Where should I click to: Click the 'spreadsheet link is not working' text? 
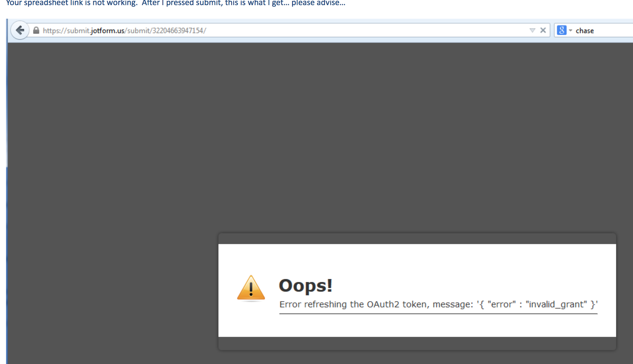[x=81, y=3]
